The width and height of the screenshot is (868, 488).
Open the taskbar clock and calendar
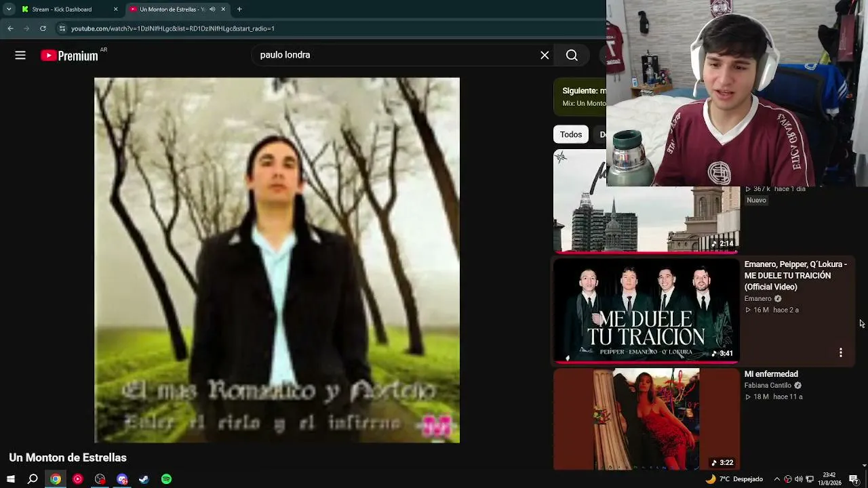[x=829, y=479]
